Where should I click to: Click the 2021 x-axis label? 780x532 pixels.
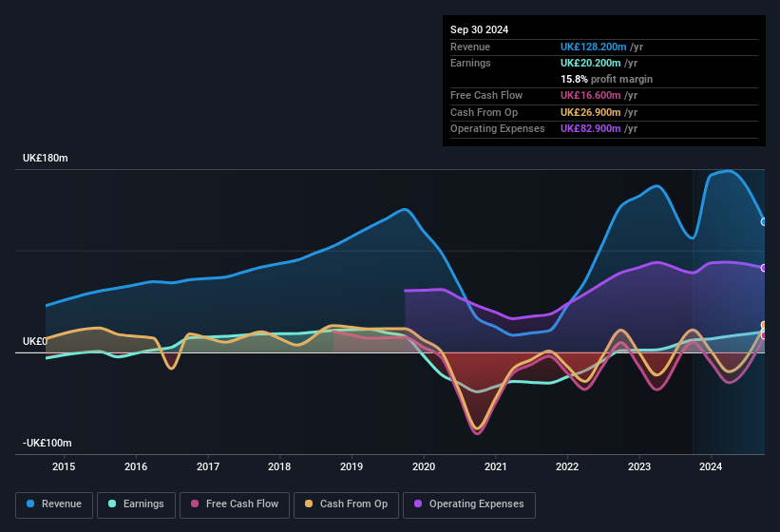pyautogui.click(x=496, y=466)
